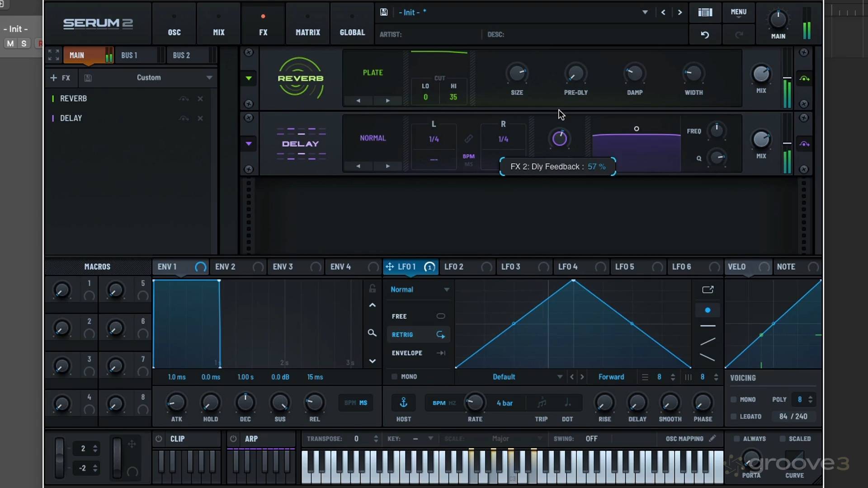Screen dimensions: 868x488
Task: Edit OSC Mapping with the pencil icon
Action: (713, 438)
